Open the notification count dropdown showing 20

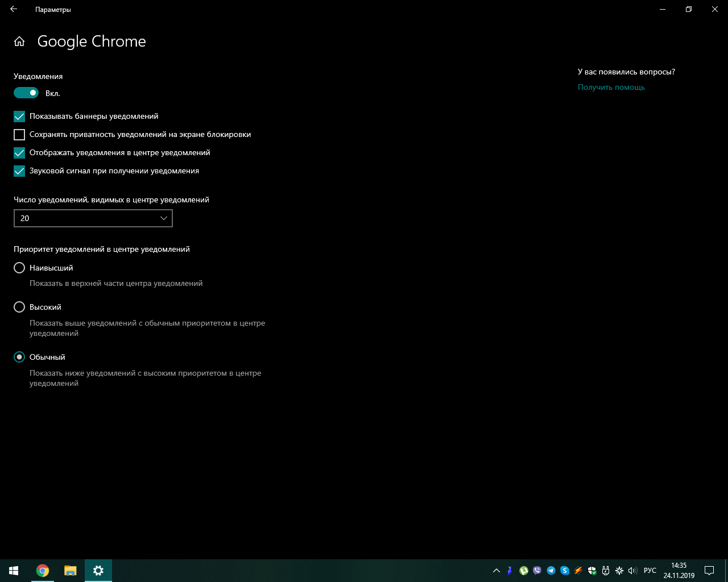[x=93, y=218]
